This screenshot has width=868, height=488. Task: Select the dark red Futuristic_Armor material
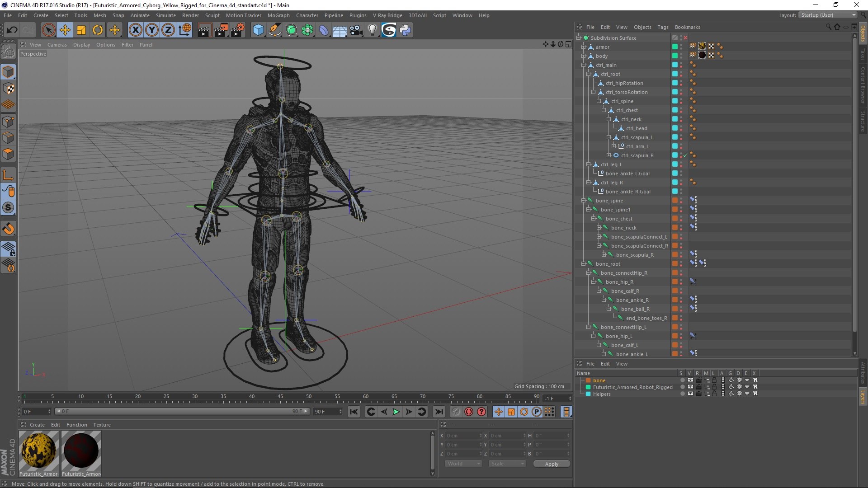tap(81, 450)
